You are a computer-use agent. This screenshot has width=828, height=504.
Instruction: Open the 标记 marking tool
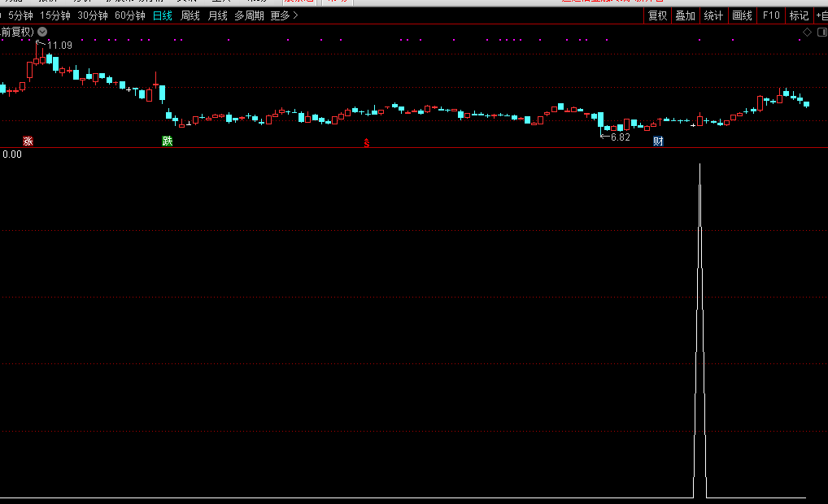pos(799,15)
